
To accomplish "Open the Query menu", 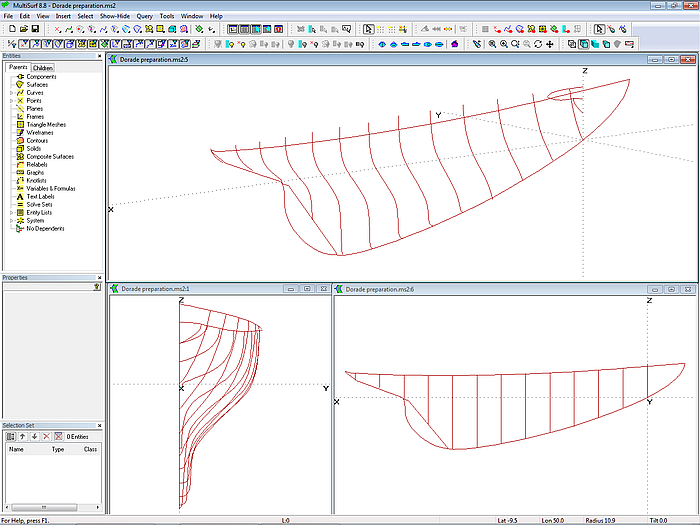I will tap(145, 17).
